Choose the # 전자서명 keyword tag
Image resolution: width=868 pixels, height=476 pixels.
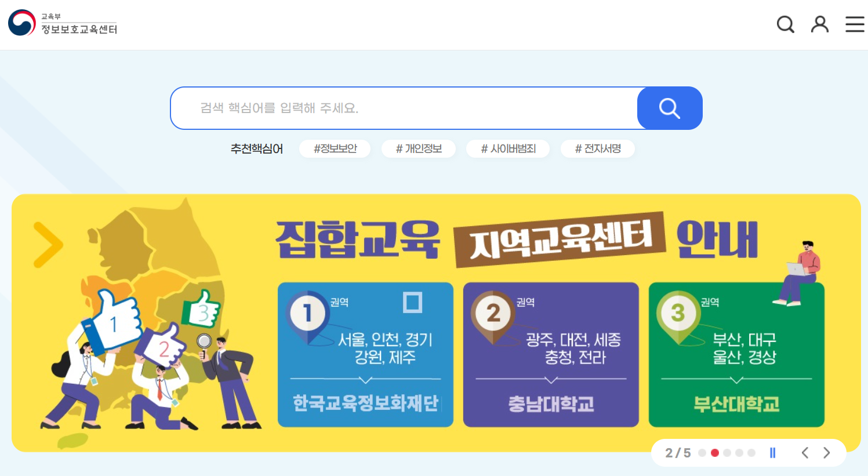point(598,149)
